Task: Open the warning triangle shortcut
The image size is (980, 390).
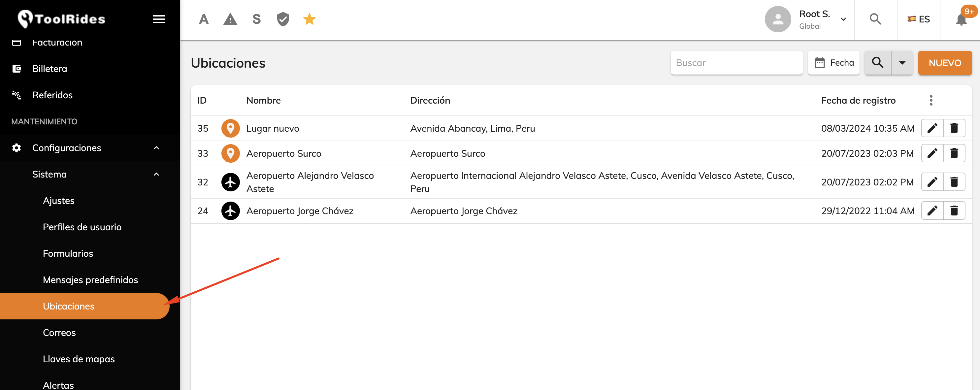Action: (x=230, y=19)
